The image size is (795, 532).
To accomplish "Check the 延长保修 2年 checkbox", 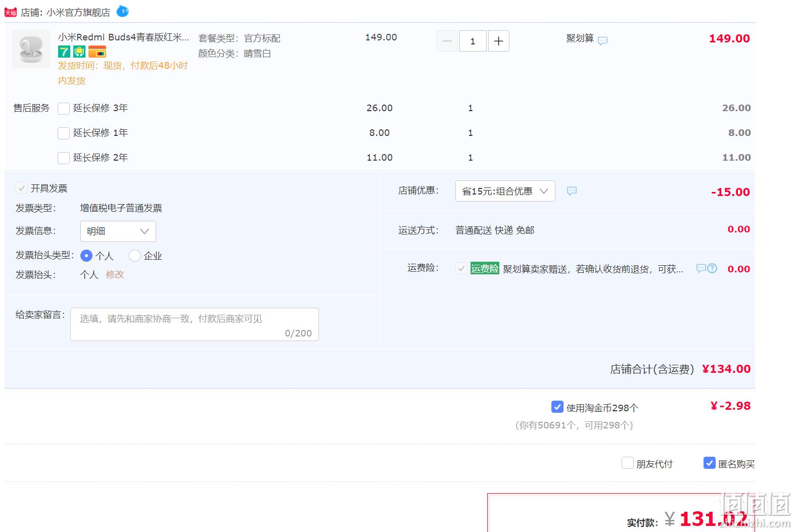I will coord(64,158).
